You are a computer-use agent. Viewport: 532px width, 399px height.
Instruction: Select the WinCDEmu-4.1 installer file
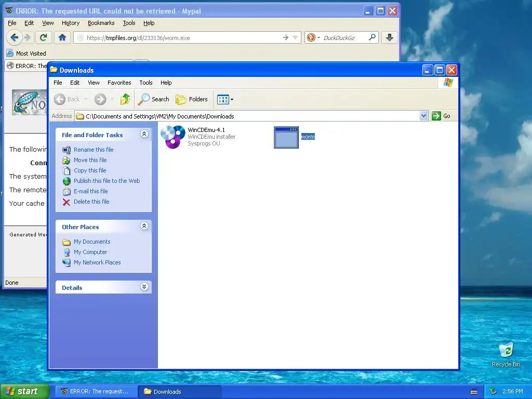(x=198, y=137)
